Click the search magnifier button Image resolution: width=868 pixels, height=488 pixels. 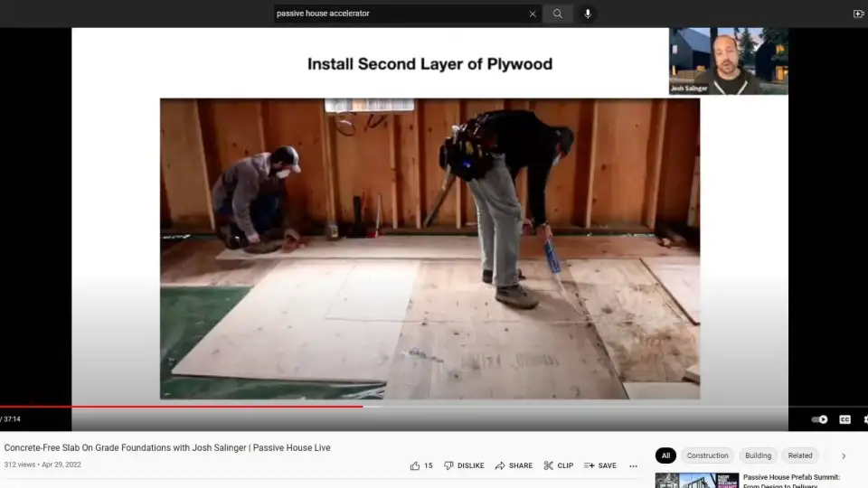558,14
